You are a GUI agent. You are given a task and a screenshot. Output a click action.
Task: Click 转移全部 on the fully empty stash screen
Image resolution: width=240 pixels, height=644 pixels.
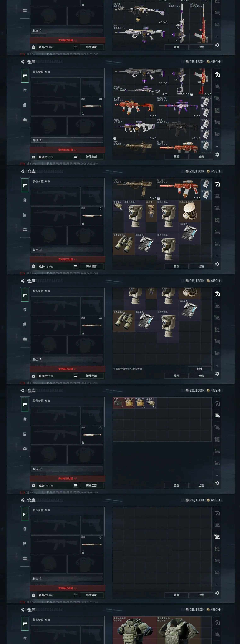91,595
